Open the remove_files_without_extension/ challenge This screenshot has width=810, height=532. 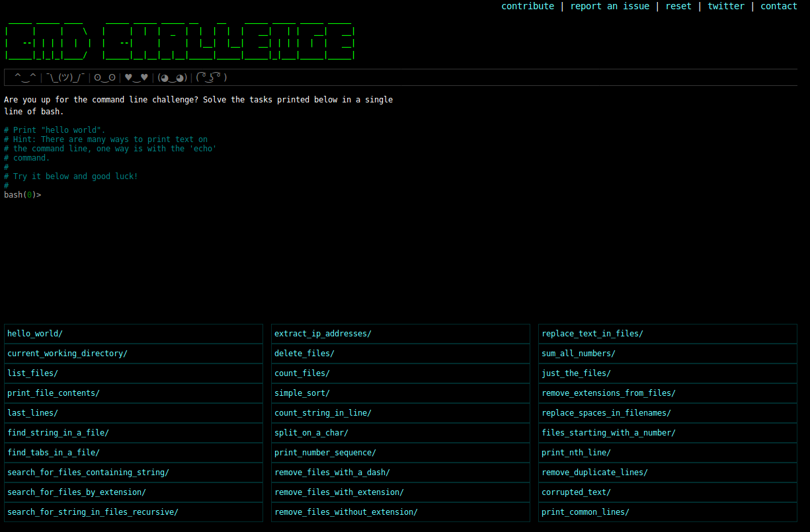coord(346,512)
